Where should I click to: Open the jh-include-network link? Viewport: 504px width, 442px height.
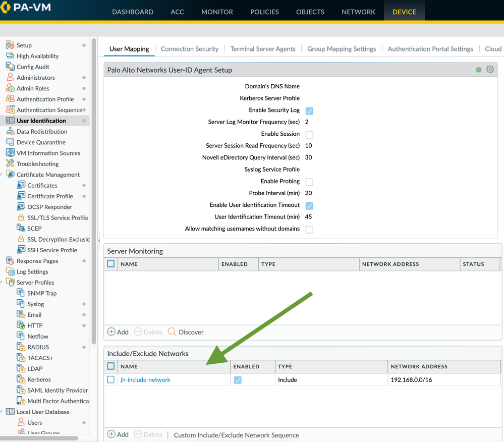(x=145, y=380)
